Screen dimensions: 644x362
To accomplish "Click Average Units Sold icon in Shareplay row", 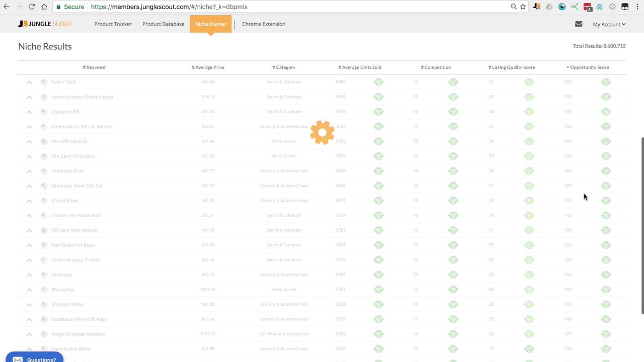I will [x=378, y=290].
